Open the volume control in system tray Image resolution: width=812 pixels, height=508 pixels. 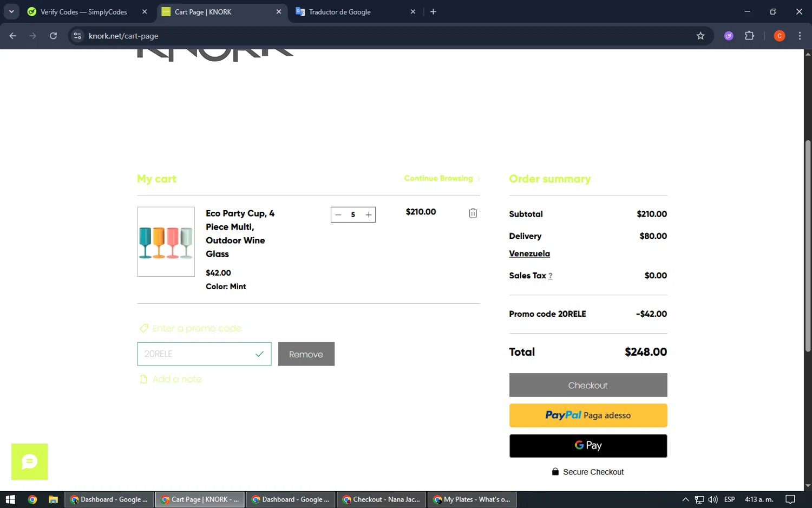click(x=713, y=499)
